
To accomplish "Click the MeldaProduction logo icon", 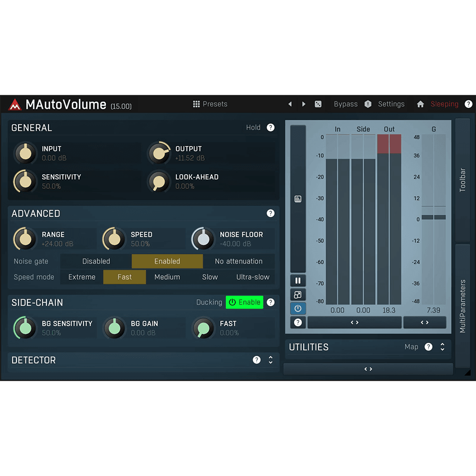I will tap(14, 105).
